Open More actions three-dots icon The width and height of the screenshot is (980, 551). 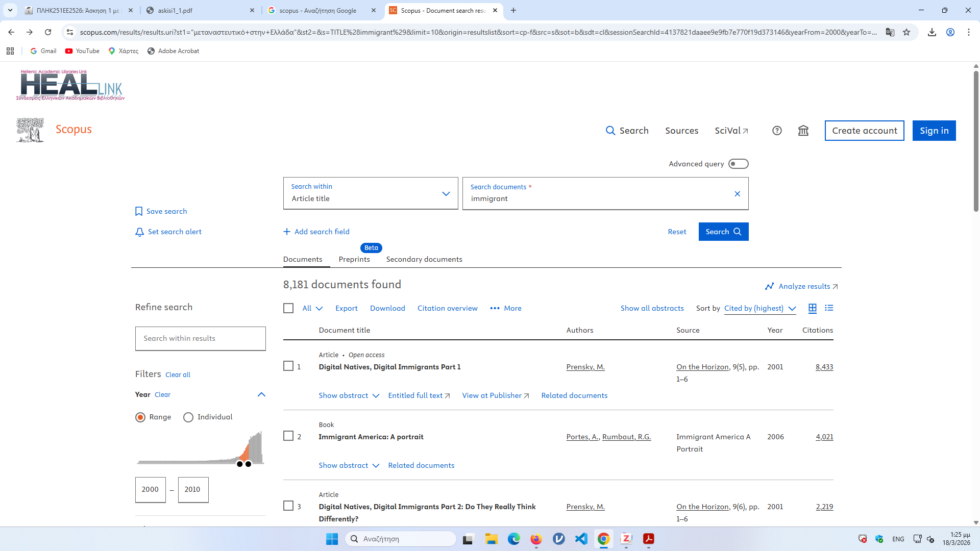click(x=495, y=308)
